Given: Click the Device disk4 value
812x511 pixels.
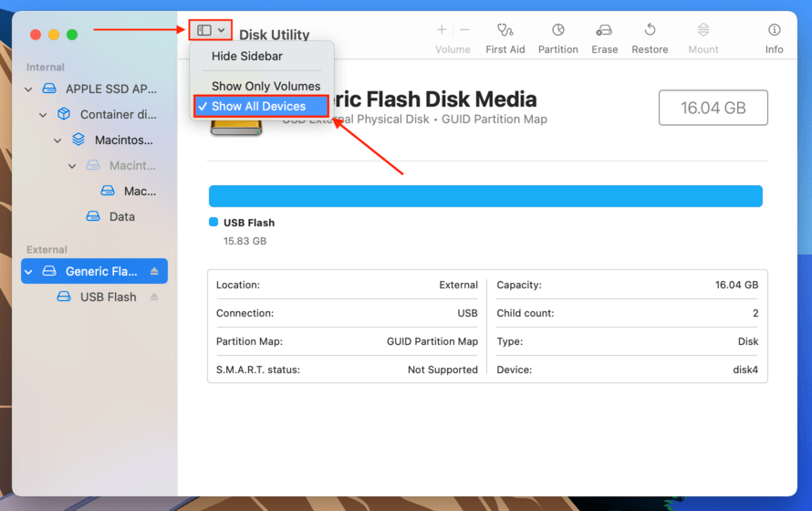Looking at the screenshot, I should 745,370.
